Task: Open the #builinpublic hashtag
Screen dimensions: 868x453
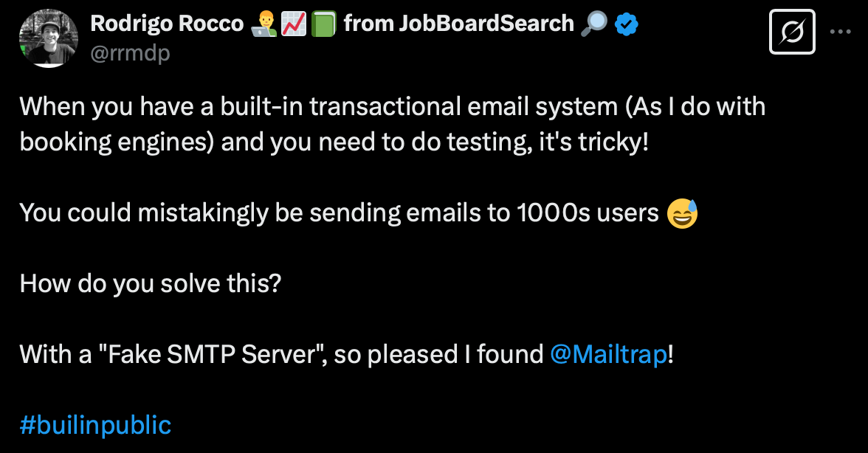Action: coord(95,426)
